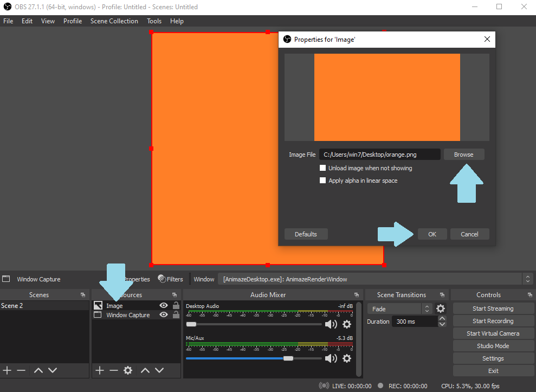This screenshot has height=392, width=536.
Task: Click Browse to choose an image file
Action: [463, 154]
